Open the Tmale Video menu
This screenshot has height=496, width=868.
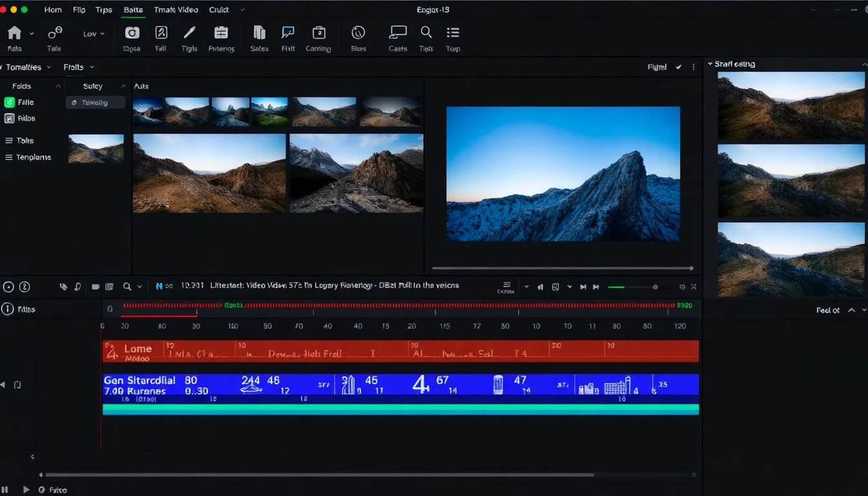[176, 9]
